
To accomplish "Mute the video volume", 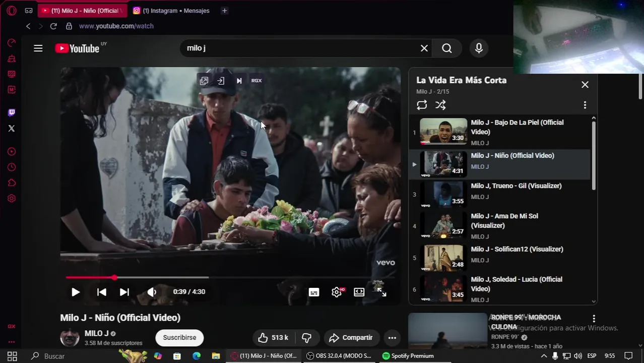I will point(152,292).
